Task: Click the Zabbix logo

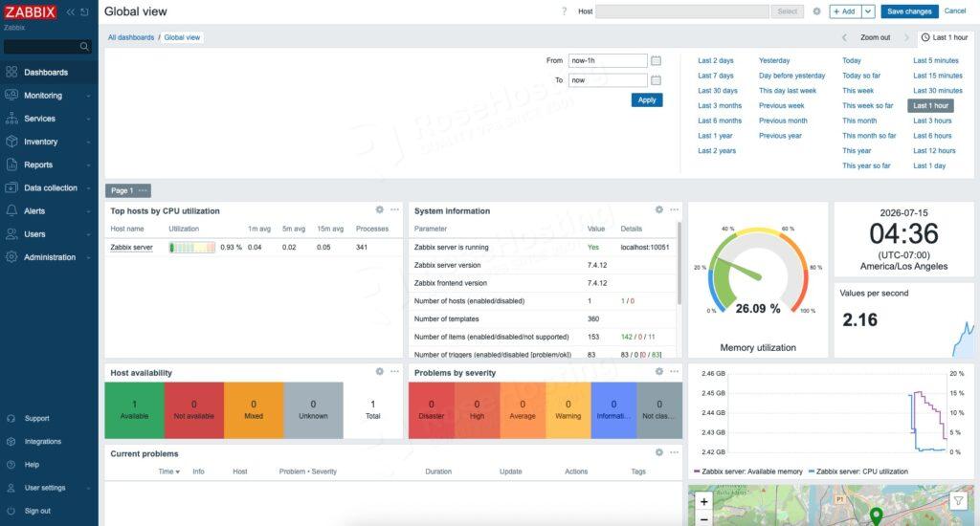Action: coord(30,11)
